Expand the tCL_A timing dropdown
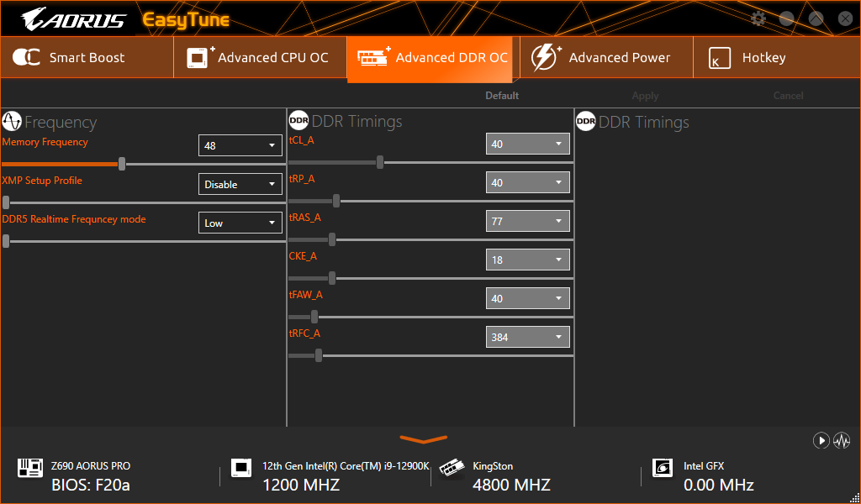Screen dimensions: 861x504 tap(528, 144)
